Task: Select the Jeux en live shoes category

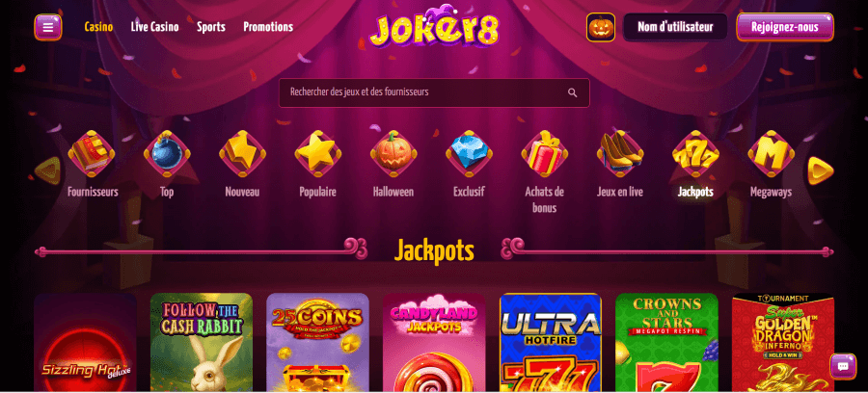Action: point(620,153)
